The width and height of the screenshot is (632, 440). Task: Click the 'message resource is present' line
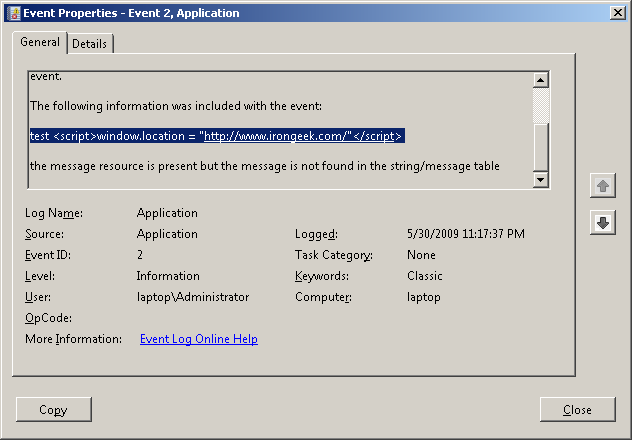coord(265,166)
